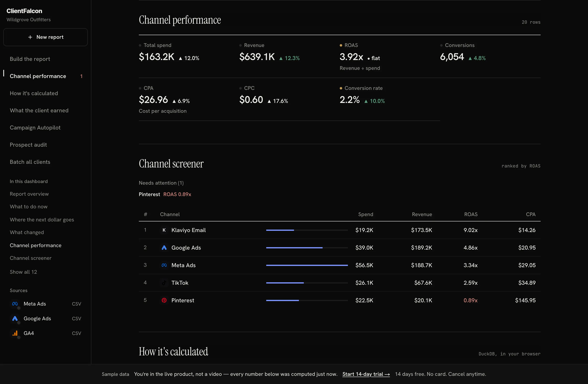Click Pinterest $145.95 CPA cell
This screenshot has height=384, width=588.
click(x=525, y=300)
